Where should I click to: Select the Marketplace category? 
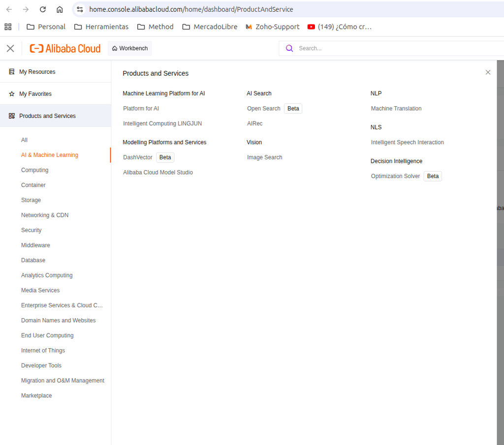point(36,395)
